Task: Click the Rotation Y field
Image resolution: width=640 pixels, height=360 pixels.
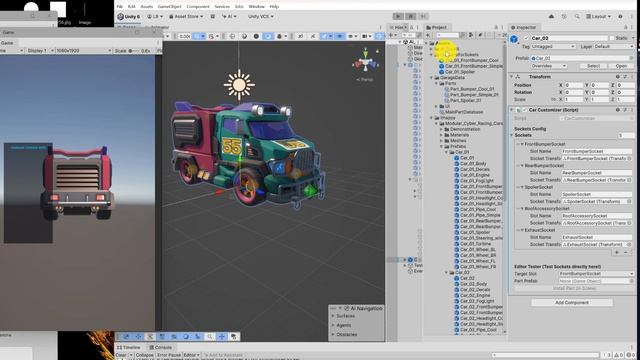Action: click(x=599, y=92)
